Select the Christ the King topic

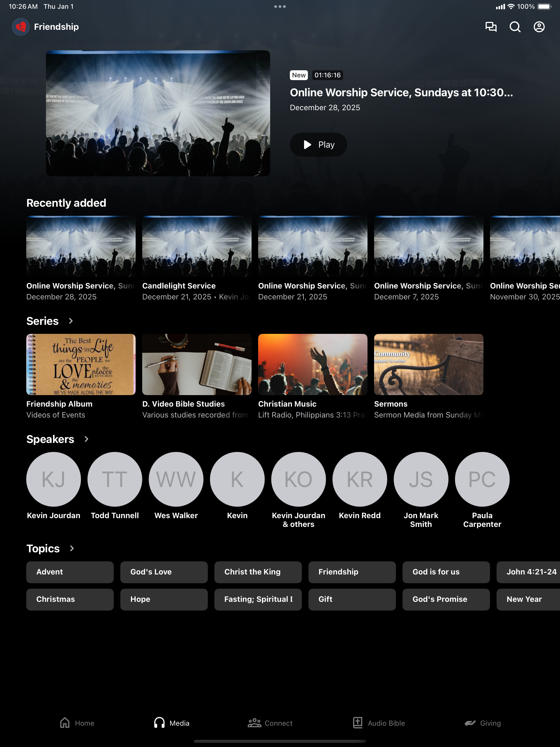click(258, 572)
